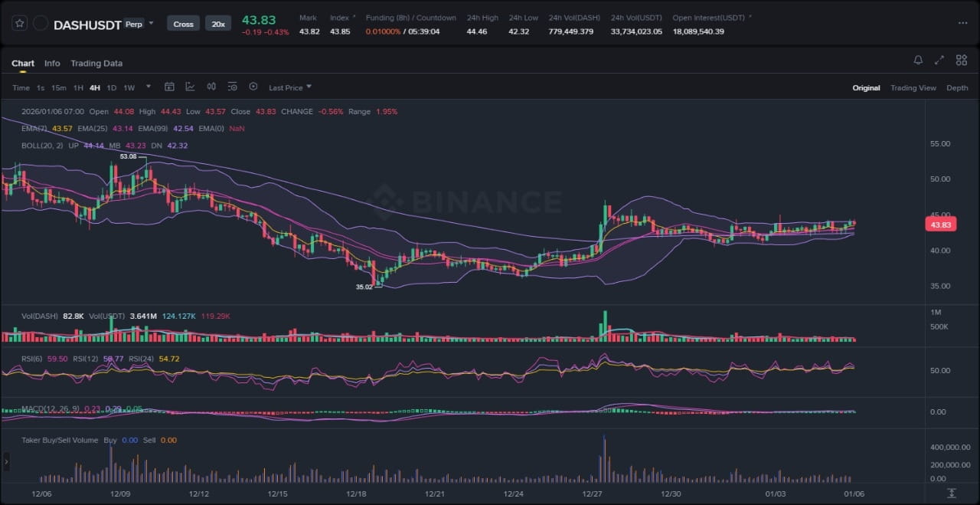Viewport: 980px width, 505px height.
Task: Click the MACD indicator label
Action: [x=51, y=408]
